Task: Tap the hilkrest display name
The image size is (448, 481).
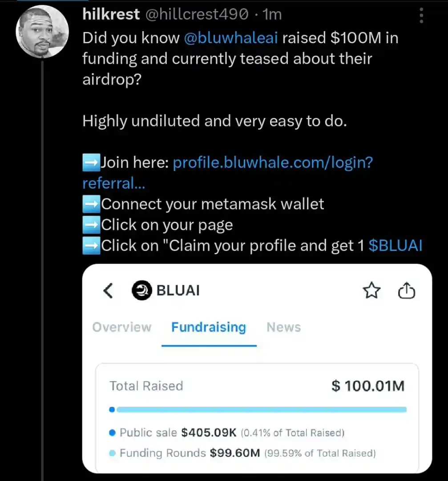Action: point(111,14)
